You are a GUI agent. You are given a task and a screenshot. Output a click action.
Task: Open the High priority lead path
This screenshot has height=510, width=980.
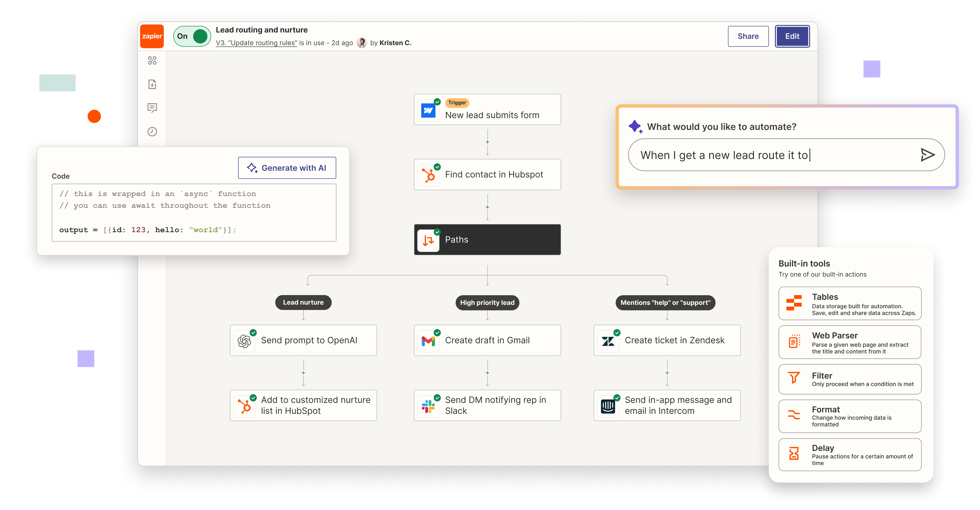pyautogui.click(x=487, y=303)
